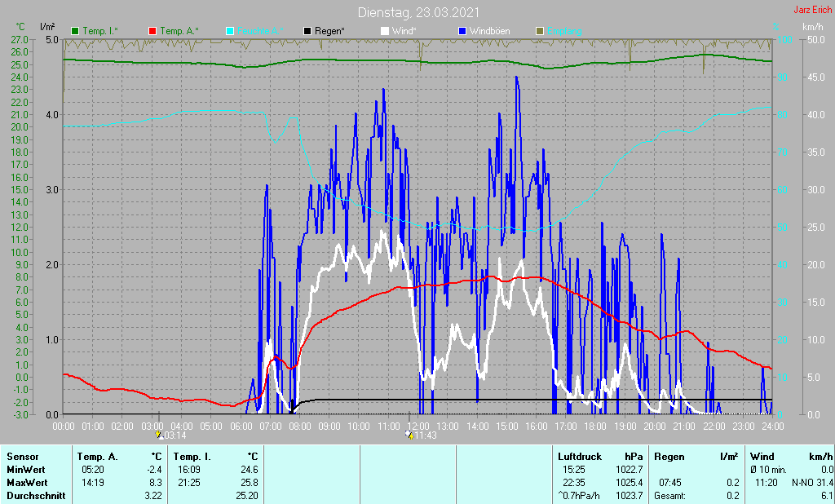This screenshot has height=504, width=835.
Task: Select the 'Empfang' legend label
Action: 564,32
